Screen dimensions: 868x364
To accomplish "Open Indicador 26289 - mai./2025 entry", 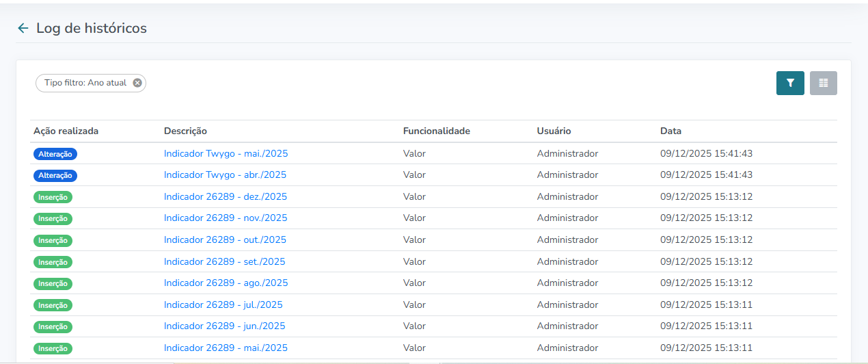I will pyautogui.click(x=226, y=348).
